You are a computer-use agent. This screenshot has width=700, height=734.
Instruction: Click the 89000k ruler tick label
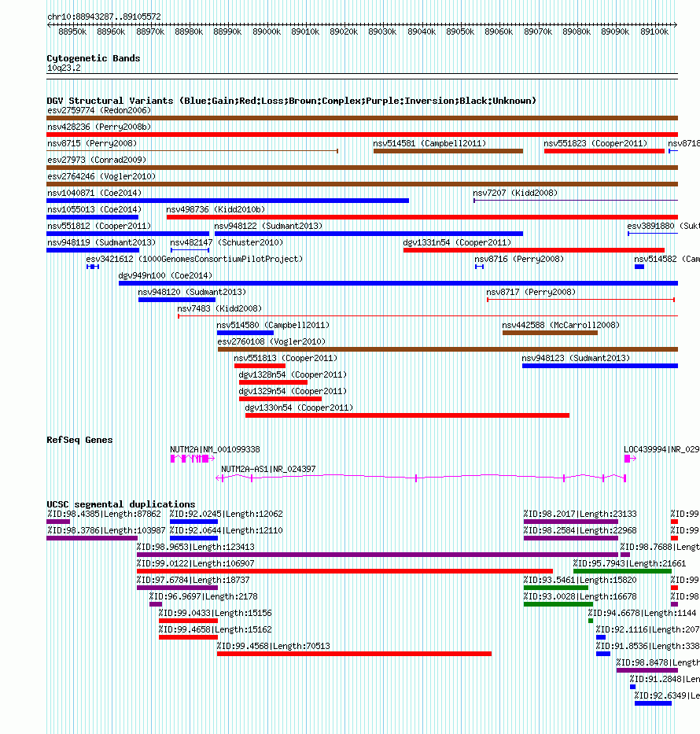click(267, 31)
